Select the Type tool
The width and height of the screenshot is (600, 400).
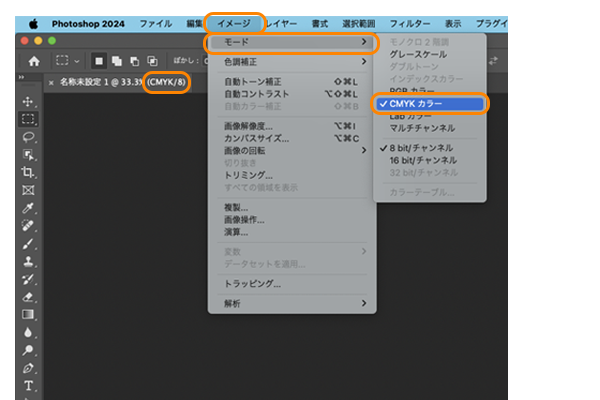(x=28, y=385)
